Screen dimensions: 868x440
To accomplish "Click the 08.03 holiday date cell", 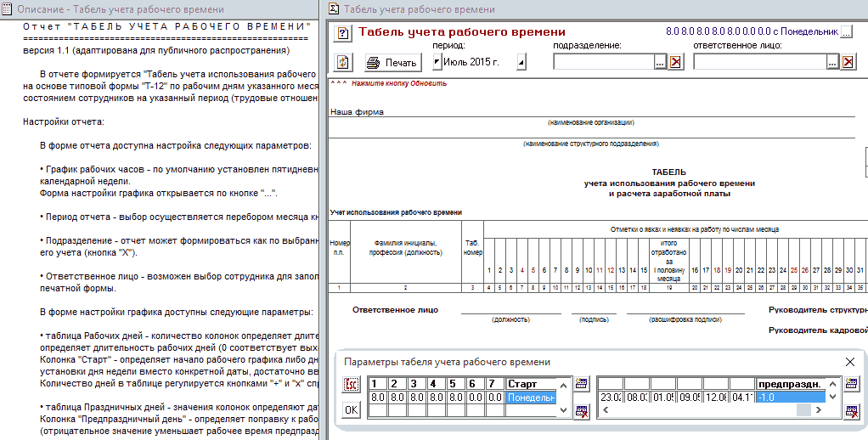I will pyautogui.click(x=637, y=397).
